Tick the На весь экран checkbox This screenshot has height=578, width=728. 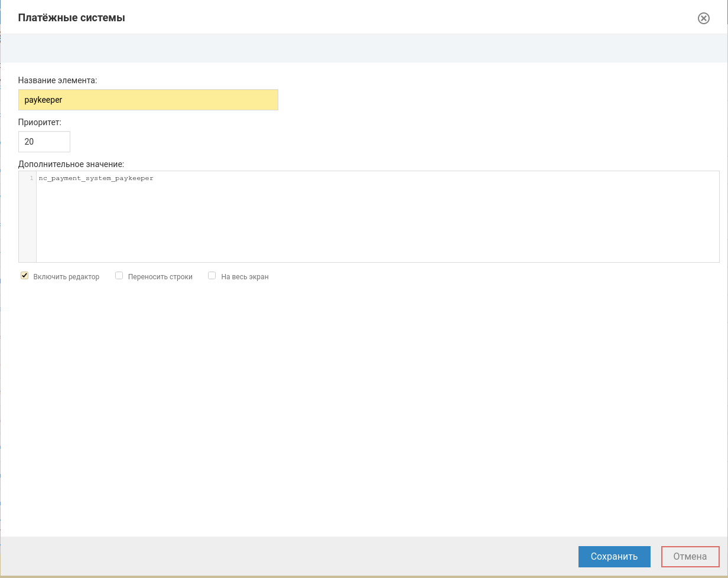(212, 276)
